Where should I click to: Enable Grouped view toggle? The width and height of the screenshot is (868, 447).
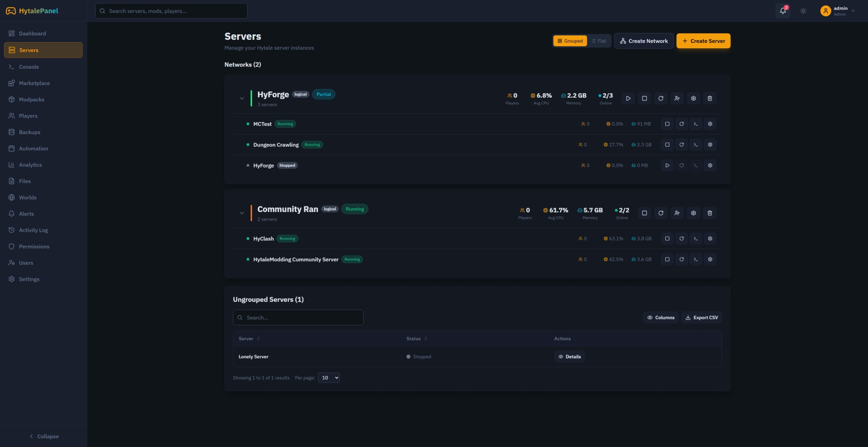(x=570, y=41)
